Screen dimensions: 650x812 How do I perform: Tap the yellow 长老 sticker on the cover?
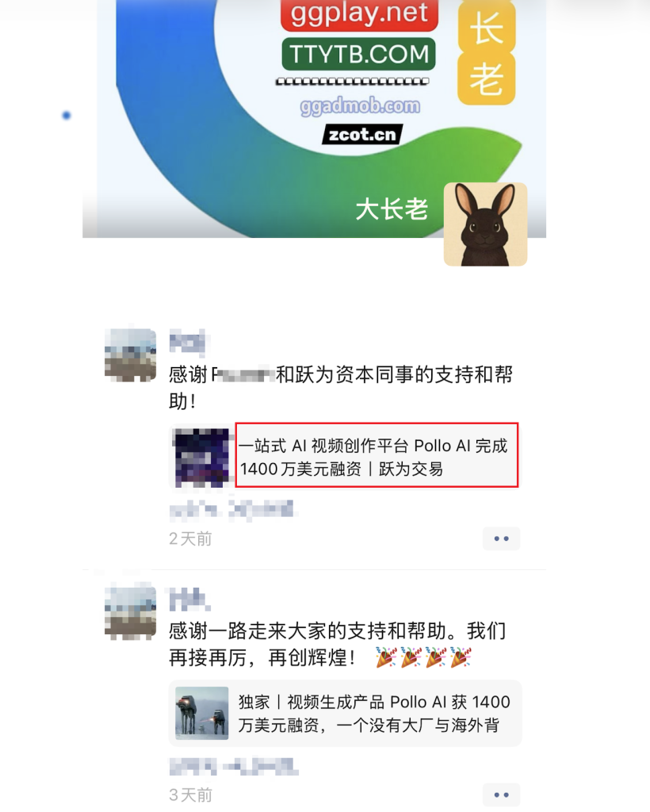click(x=487, y=52)
